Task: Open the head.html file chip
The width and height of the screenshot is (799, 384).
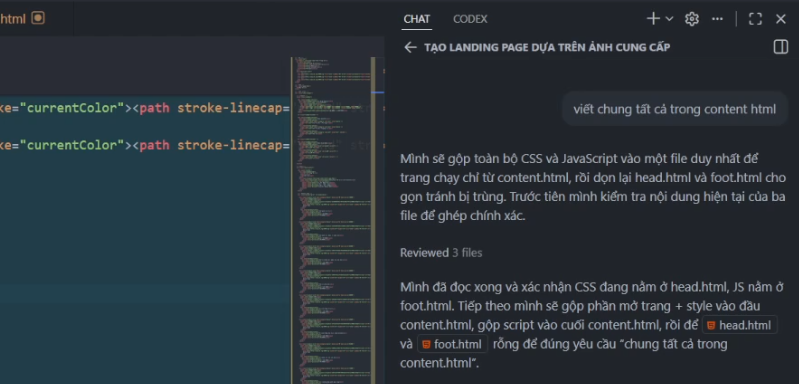Action: pos(740,325)
